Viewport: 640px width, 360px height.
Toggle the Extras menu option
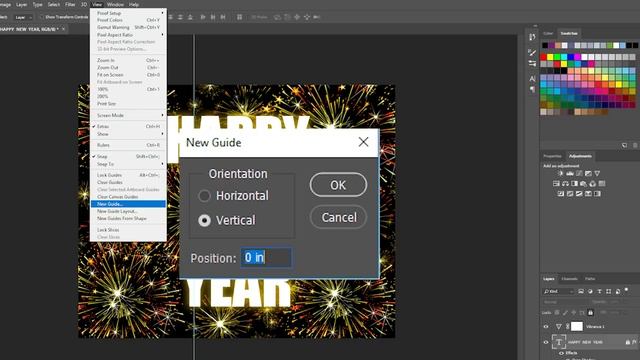[x=128, y=127]
